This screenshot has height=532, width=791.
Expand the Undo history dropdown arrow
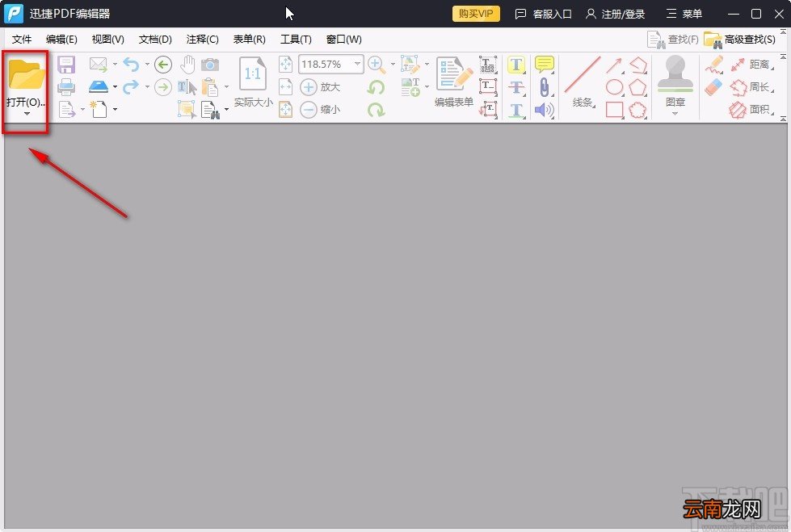click(147, 65)
